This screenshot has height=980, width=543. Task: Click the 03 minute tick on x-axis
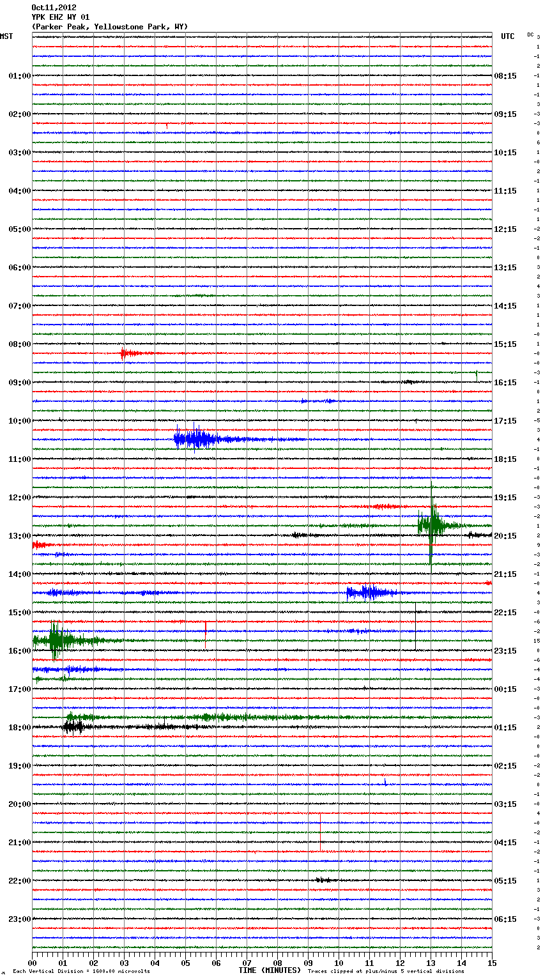click(124, 963)
